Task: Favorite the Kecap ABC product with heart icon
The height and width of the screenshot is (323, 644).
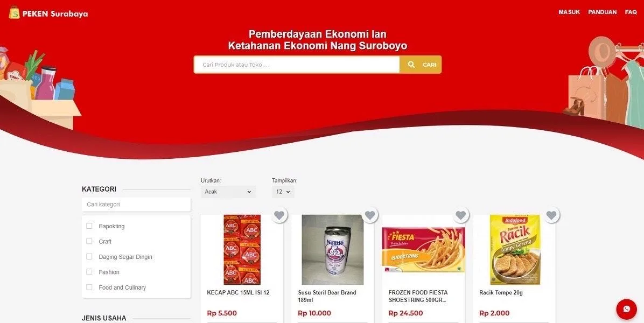Action: click(x=279, y=215)
